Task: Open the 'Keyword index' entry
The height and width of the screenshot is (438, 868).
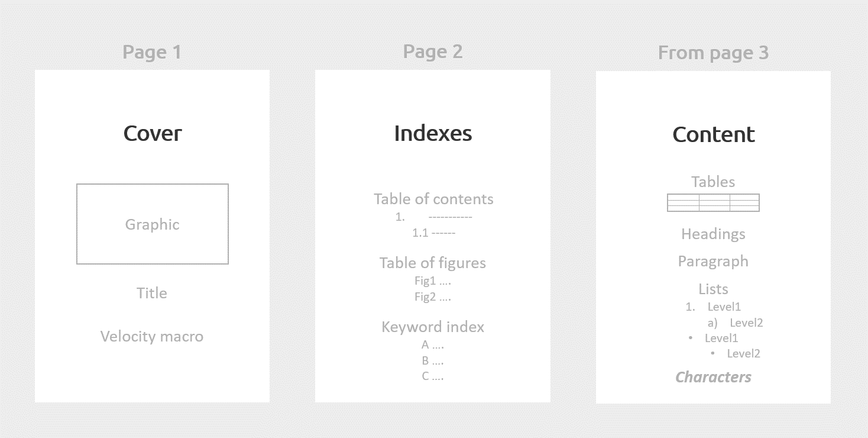Action: coord(433,327)
